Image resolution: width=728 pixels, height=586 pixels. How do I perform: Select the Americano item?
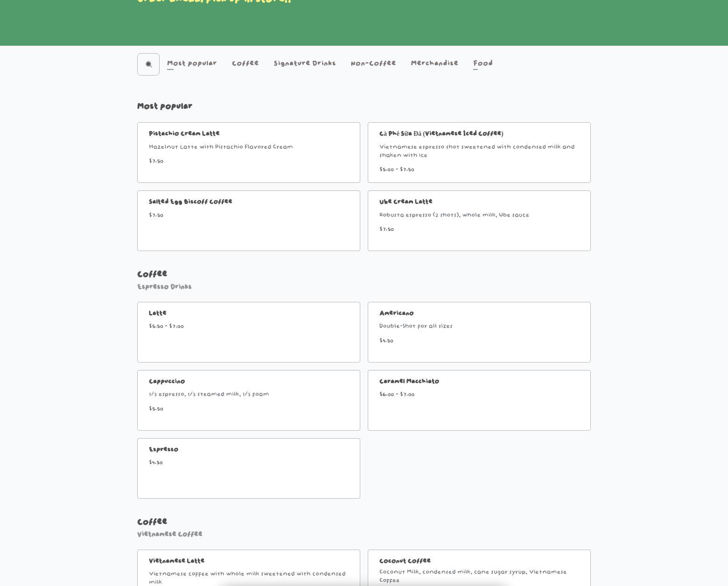click(479, 332)
